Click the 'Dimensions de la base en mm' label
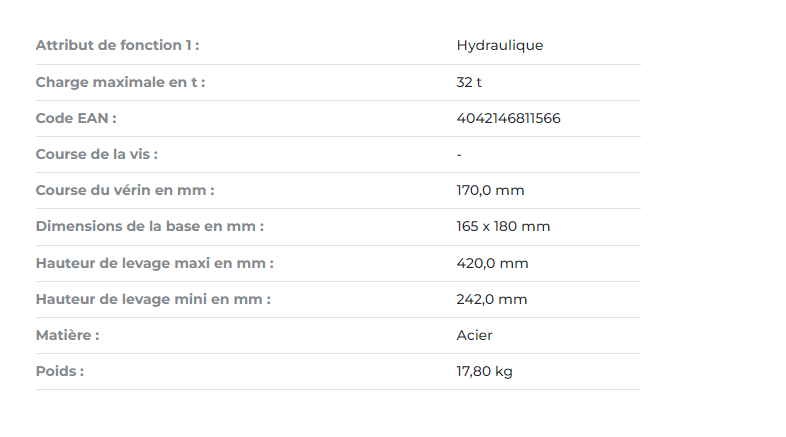This screenshot has width=786, height=437. (149, 227)
